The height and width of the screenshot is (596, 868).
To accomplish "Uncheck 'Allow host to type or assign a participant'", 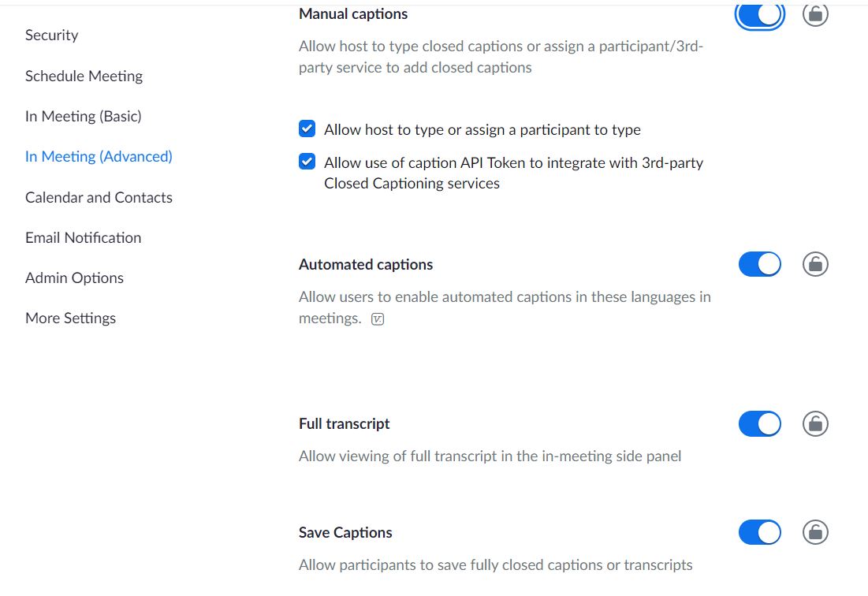I will click(307, 129).
